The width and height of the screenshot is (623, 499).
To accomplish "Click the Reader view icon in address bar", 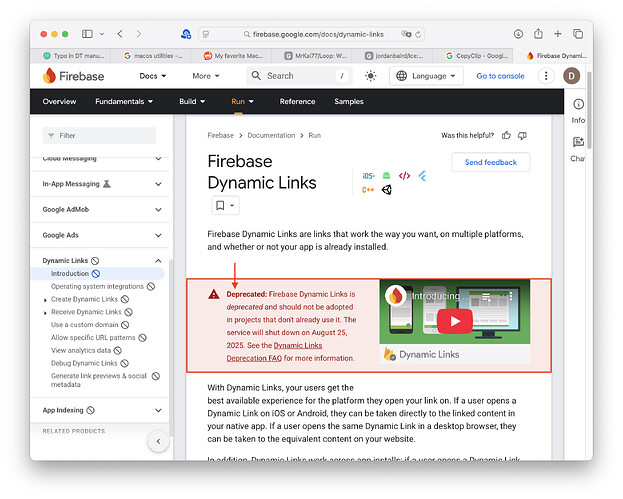I will pyautogui.click(x=206, y=35).
